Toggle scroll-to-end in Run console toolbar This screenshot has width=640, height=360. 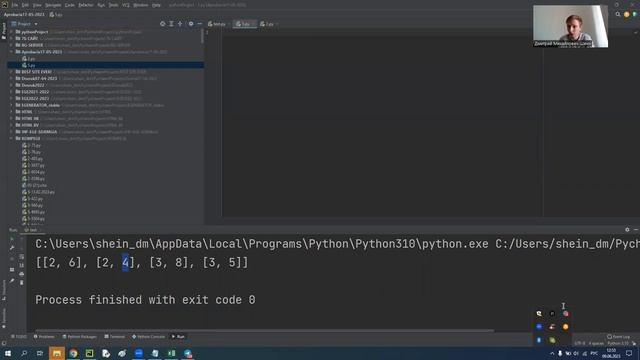pos(22,265)
